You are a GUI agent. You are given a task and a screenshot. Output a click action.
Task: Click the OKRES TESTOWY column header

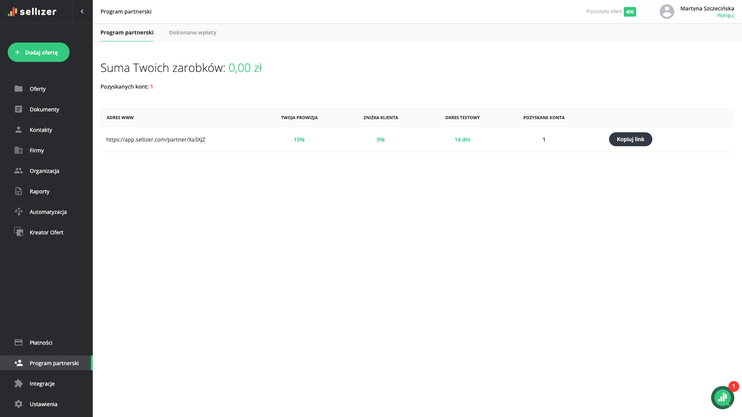coord(462,117)
